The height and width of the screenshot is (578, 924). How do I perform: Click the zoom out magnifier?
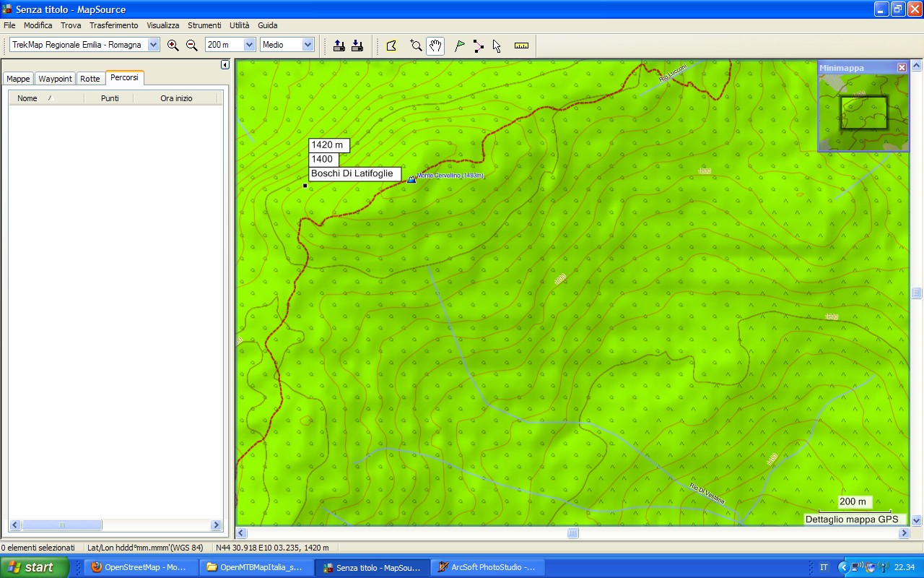192,45
